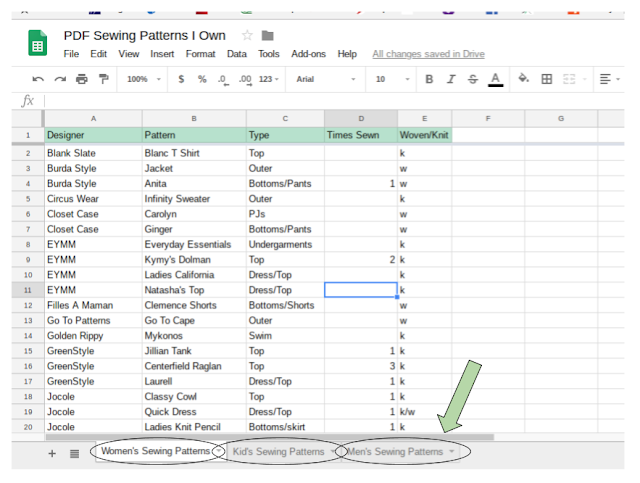
Task: Switch to Men's Sewing Patterns tab
Action: point(395,452)
